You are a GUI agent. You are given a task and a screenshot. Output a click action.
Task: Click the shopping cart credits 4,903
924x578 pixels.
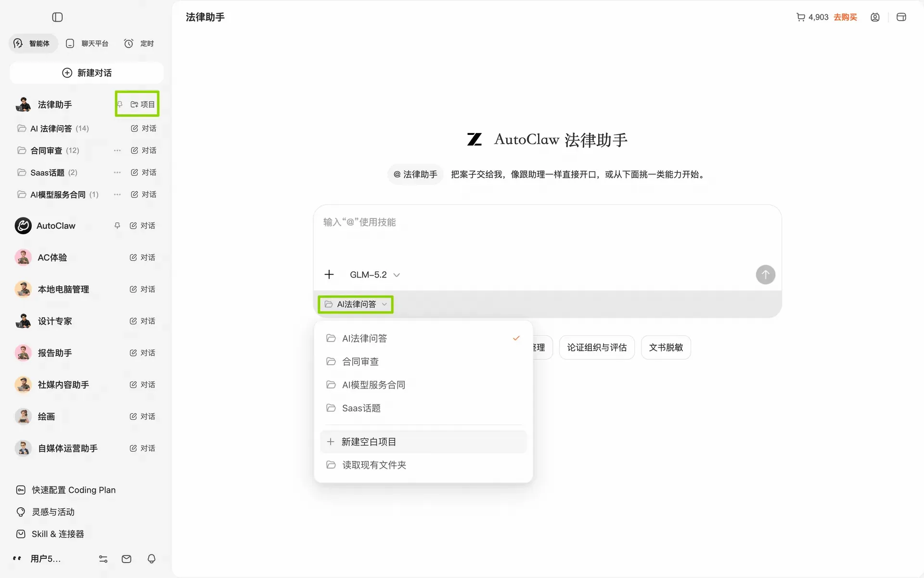pos(812,17)
